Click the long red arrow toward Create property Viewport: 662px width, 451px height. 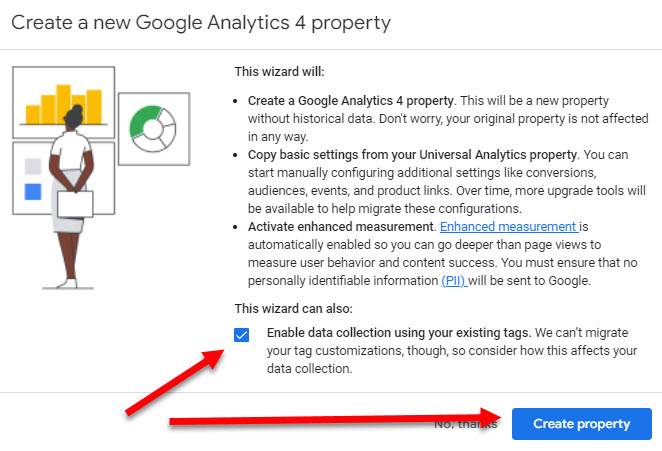coord(330,420)
